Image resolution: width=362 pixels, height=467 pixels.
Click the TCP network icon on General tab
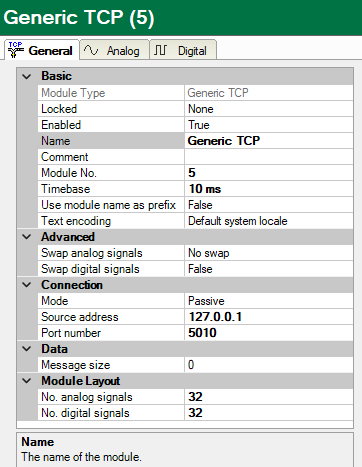[15, 50]
